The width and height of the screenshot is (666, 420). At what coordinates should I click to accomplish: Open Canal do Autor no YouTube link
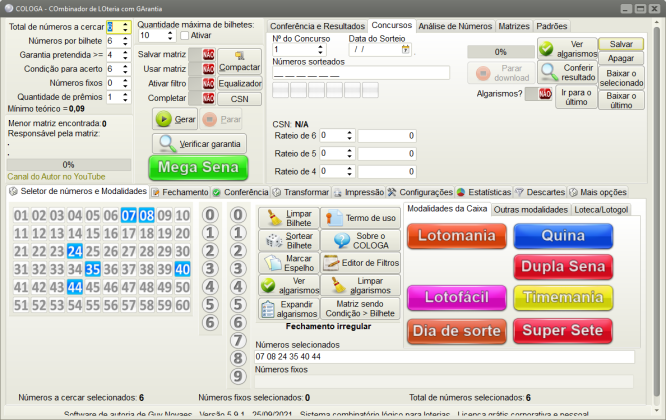tap(56, 177)
